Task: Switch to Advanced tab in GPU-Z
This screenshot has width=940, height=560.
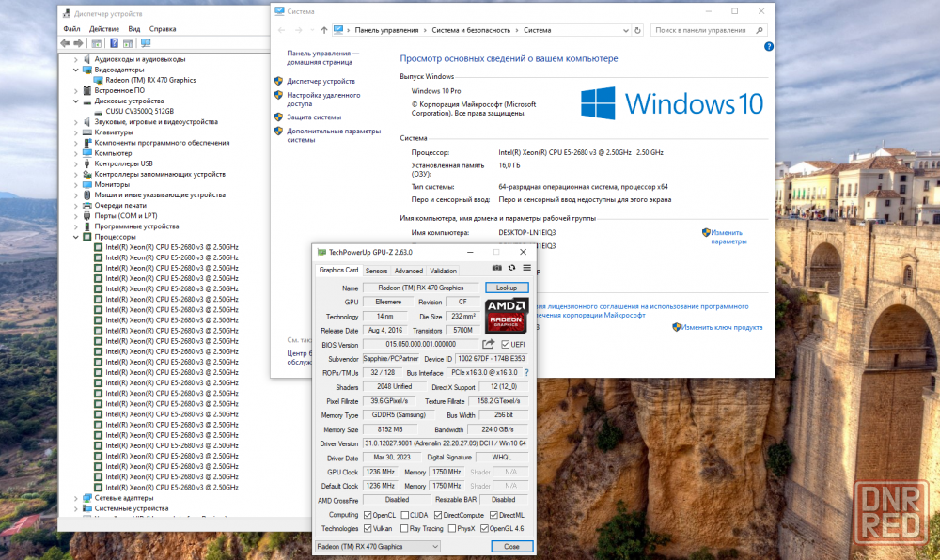Action: coord(409,271)
